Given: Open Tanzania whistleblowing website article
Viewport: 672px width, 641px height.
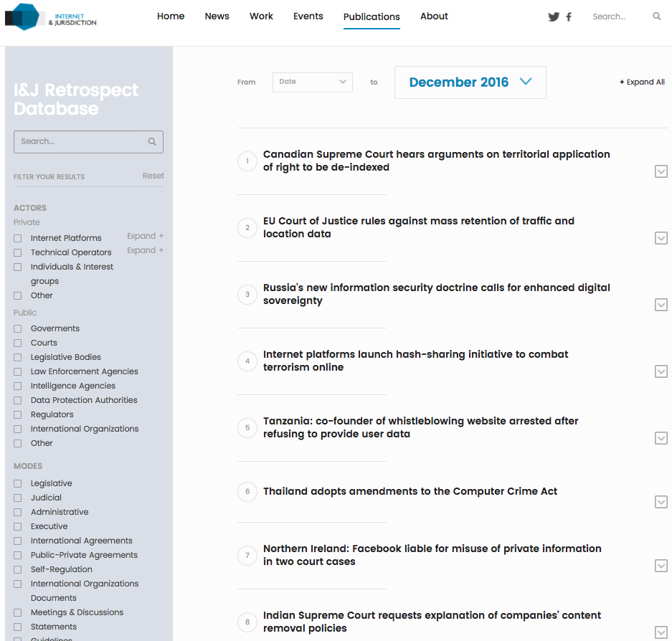Looking at the screenshot, I should (420, 427).
